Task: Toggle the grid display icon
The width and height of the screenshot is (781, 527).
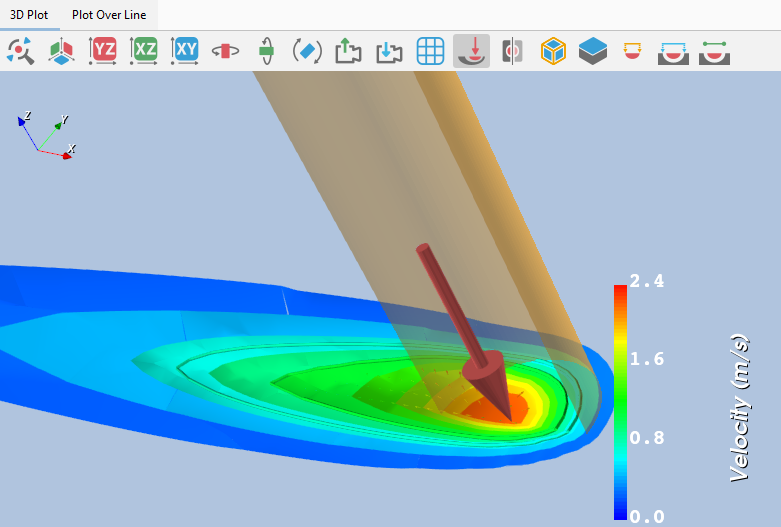Action: tap(430, 51)
